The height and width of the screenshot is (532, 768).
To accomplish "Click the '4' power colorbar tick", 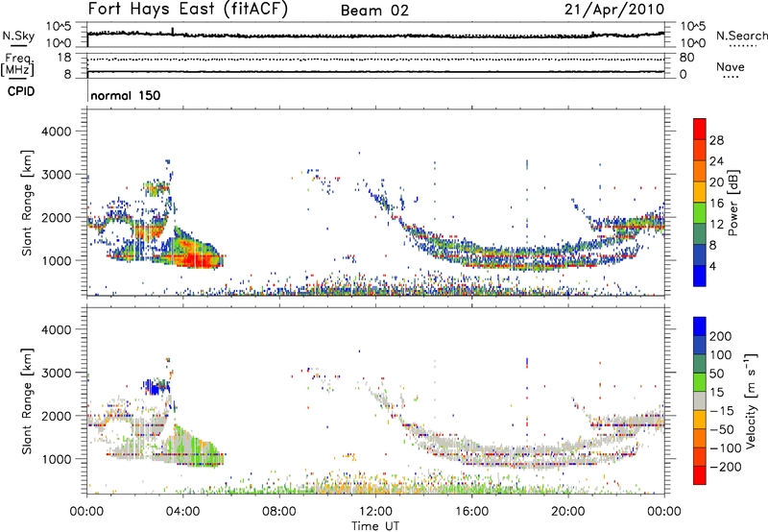I will tap(712, 266).
